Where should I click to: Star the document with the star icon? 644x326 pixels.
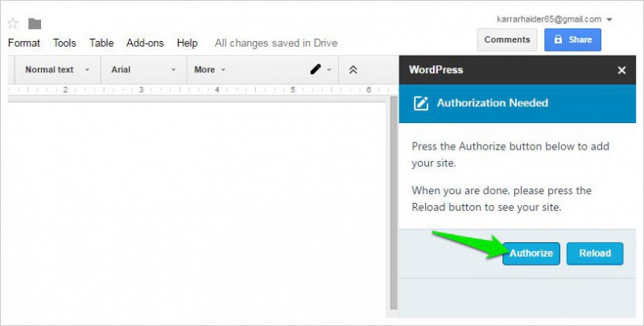click(x=13, y=23)
